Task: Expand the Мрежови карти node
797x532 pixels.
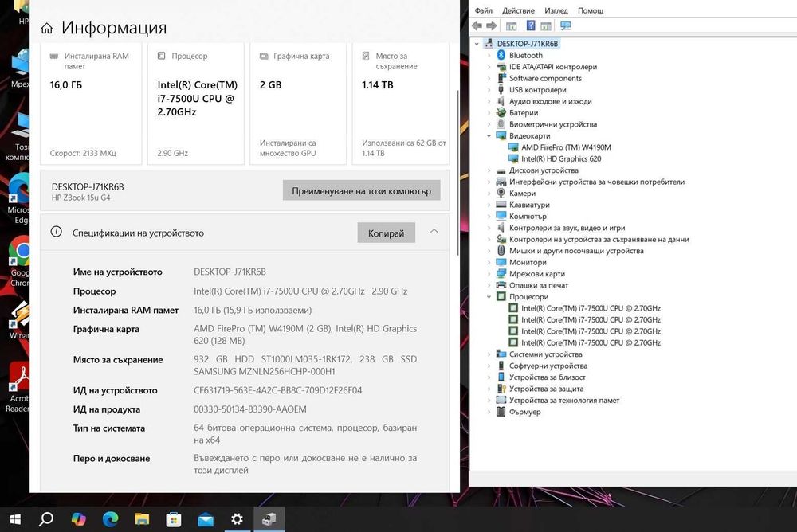Action: [x=489, y=273]
